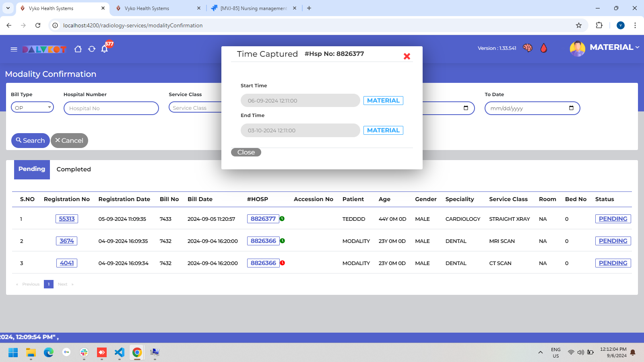Click green clock icon beside 8826377
This screenshot has height=362, width=644.
(282, 219)
